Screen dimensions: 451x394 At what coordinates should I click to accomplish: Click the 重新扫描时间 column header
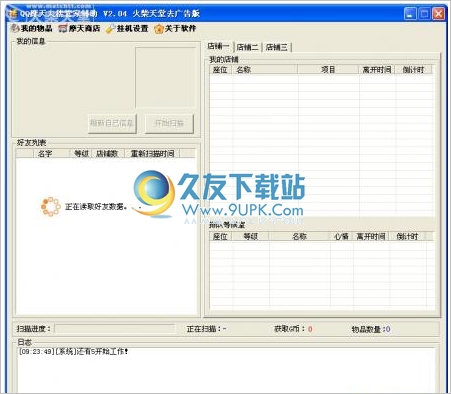[x=152, y=154]
